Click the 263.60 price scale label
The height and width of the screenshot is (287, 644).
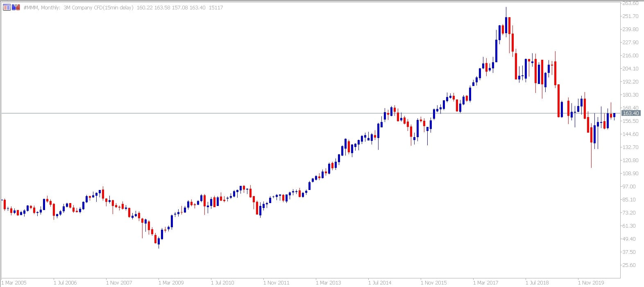[x=630, y=3]
